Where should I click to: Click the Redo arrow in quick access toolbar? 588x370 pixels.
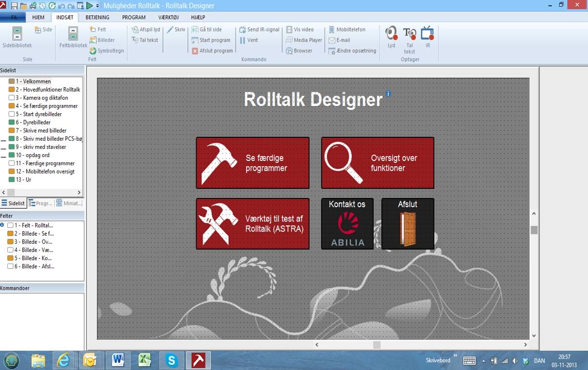[x=71, y=6]
